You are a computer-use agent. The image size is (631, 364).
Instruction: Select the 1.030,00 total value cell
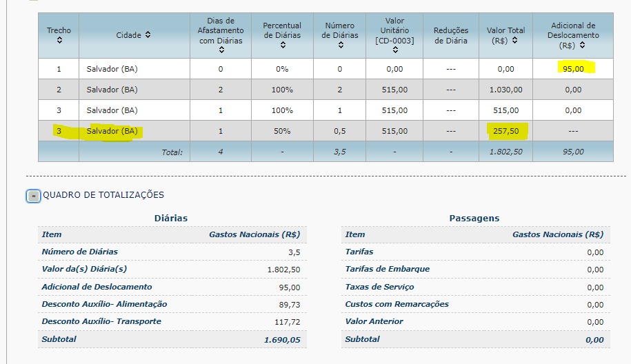(506, 90)
